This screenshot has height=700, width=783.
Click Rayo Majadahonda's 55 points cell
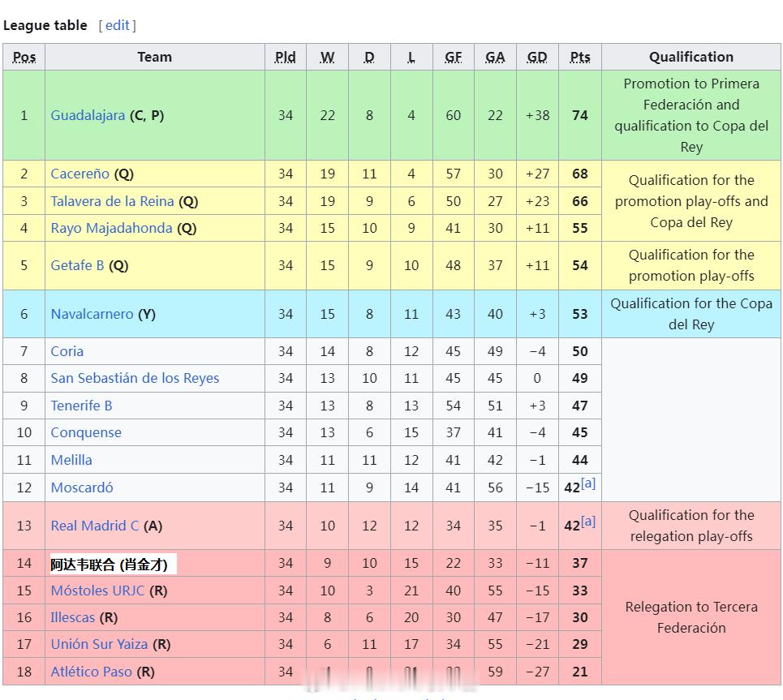click(580, 228)
